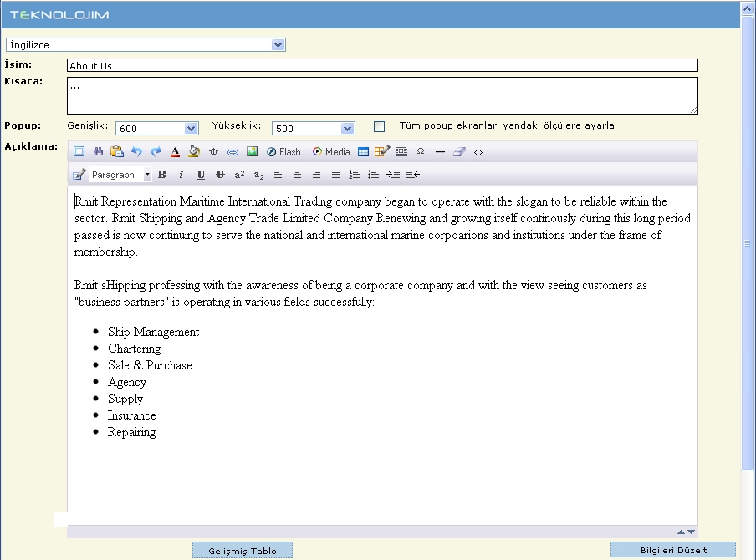Viewport: 756px width, 560px height.
Task: Click the İsim field containing About Us
Action: pos(382,66)
